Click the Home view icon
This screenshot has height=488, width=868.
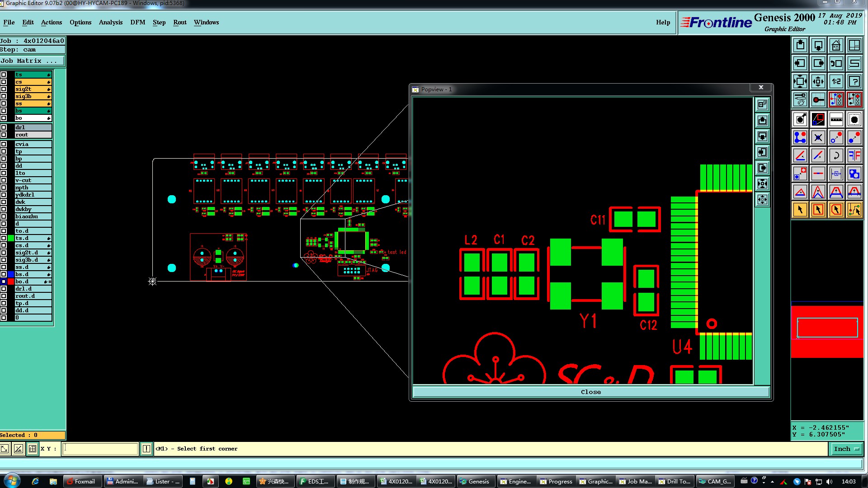click(836, 45)
